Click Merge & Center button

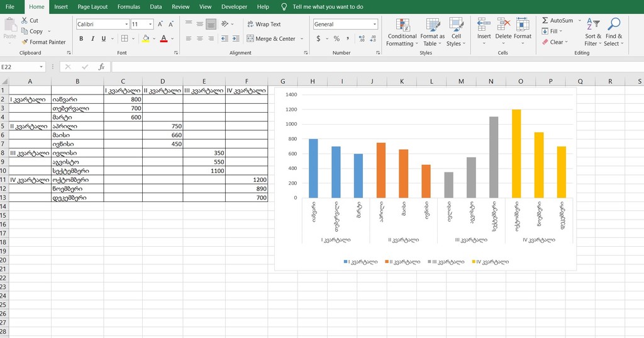click(271, 38)
